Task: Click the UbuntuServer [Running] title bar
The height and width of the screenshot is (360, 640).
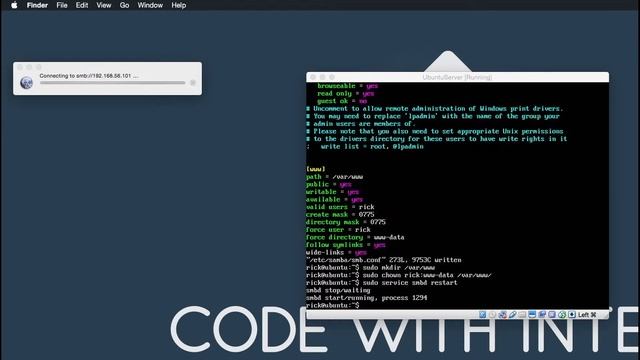Action: (457, 77)
